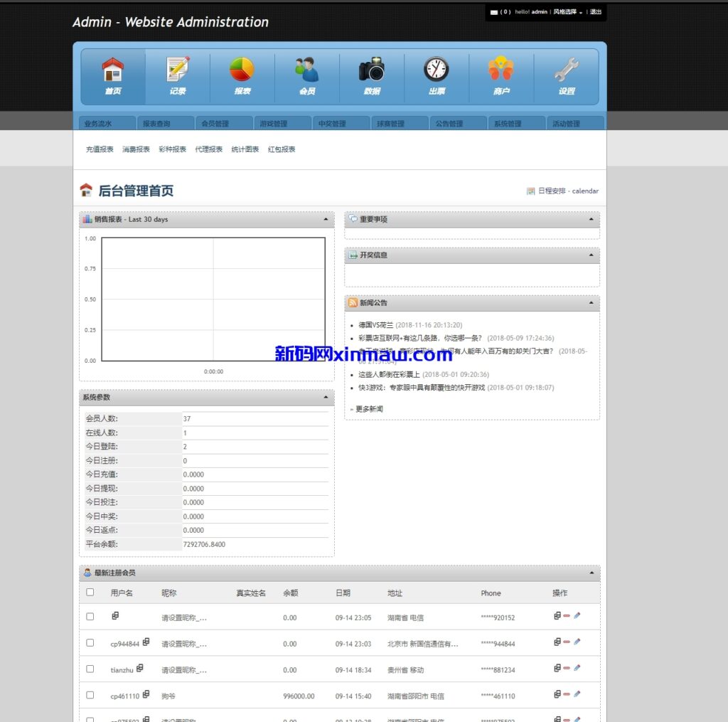Collapse the 新闻公告 panel
The height and width of the screenshot is (722, 728).
click(591, 303)
